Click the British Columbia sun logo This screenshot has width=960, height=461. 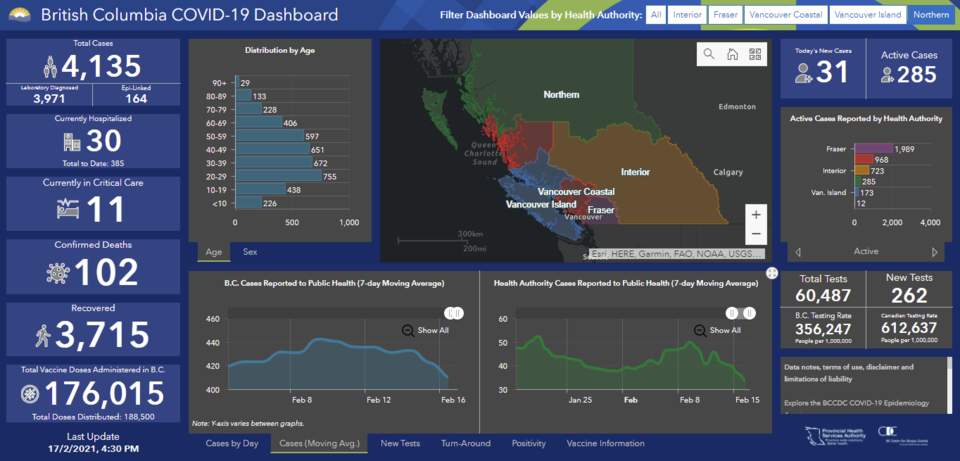20,13
